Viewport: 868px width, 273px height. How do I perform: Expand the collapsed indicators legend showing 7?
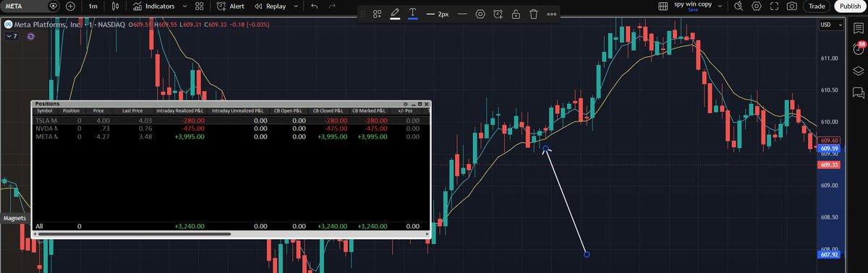(x=12, y=36)
